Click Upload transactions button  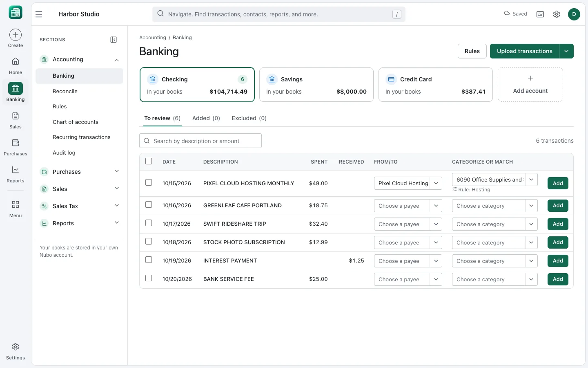[524, 51]
